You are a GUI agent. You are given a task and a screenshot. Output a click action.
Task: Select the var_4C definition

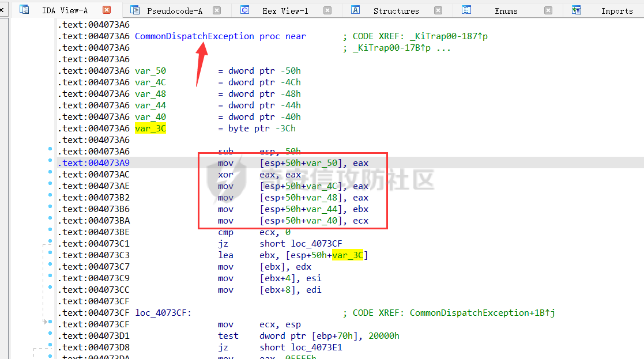click(x=150, y=82)
